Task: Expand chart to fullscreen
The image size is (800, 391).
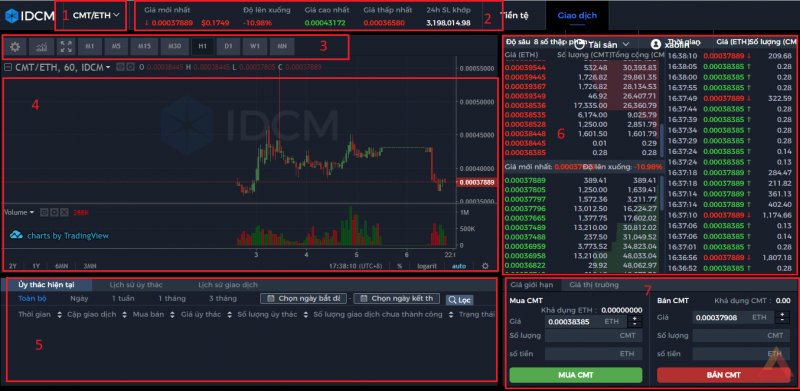Action: [66, 47]
